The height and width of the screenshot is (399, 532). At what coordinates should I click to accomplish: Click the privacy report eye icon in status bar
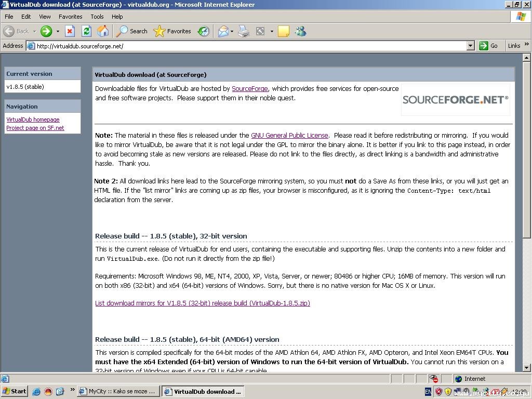434,379
